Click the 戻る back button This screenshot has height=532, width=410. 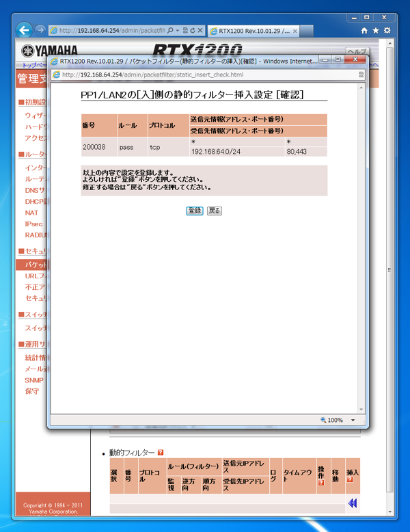click(215, 211)
